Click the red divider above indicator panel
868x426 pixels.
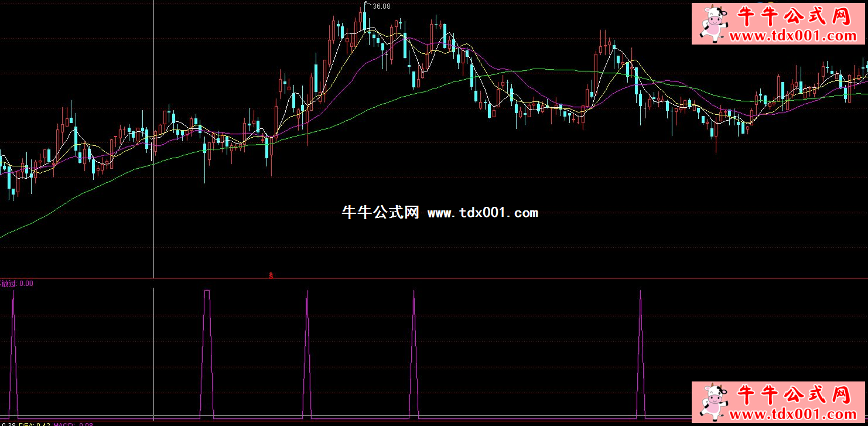(x=433, y=279)
